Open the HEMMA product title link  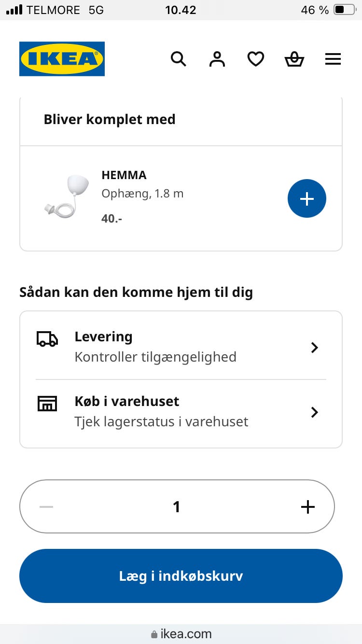(124, 175)
